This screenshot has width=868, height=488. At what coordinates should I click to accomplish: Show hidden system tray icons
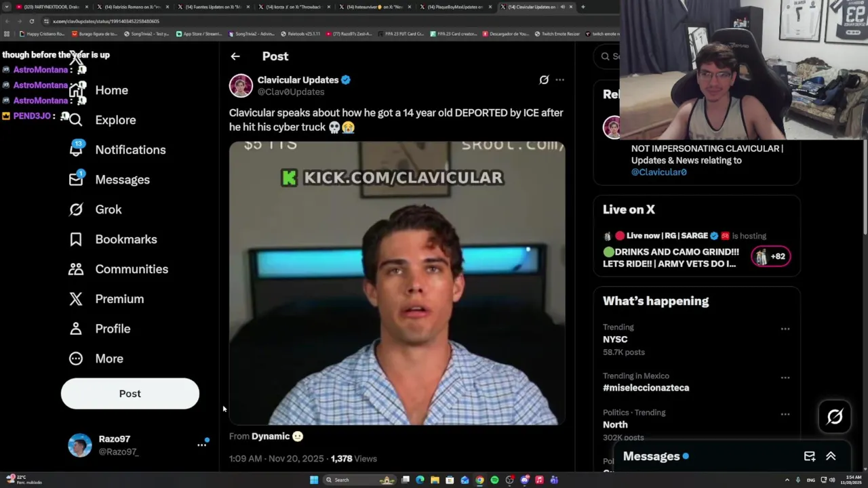787,480
